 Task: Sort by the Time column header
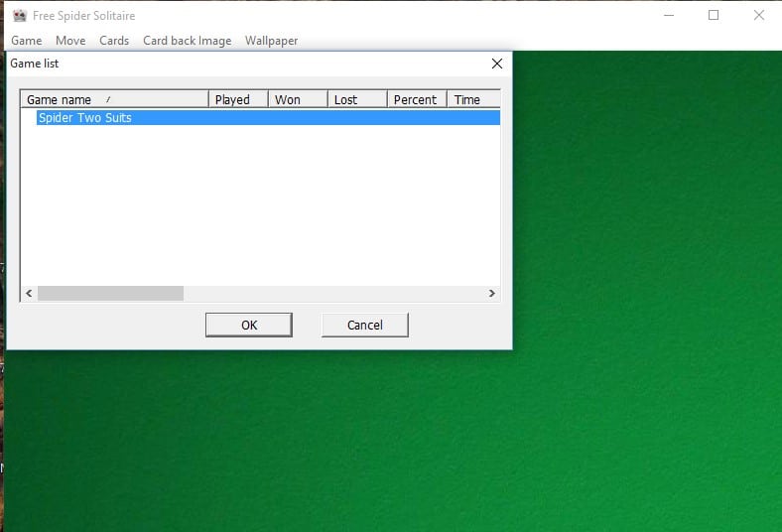tap(473, 99)
